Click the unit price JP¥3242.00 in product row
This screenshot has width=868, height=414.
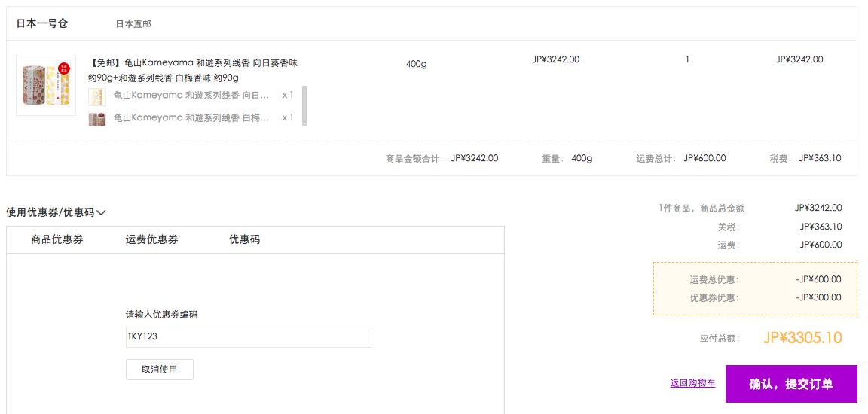point(556,59)
